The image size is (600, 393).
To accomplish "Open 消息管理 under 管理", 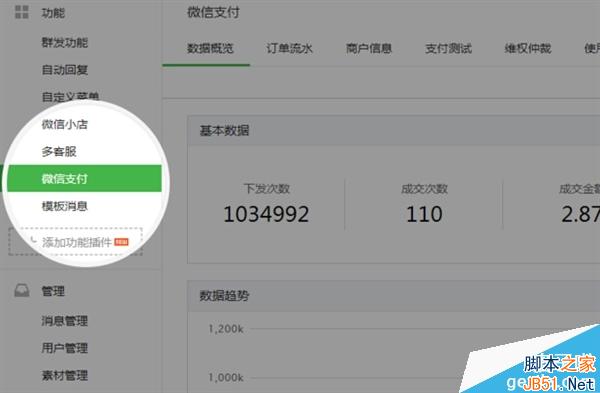I will pos(65,321).
